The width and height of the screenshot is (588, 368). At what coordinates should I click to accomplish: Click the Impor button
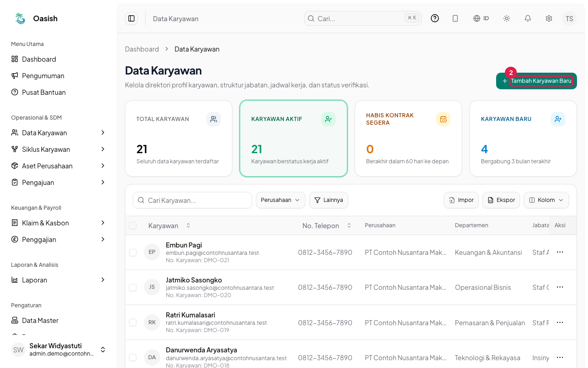pos(461,200)
